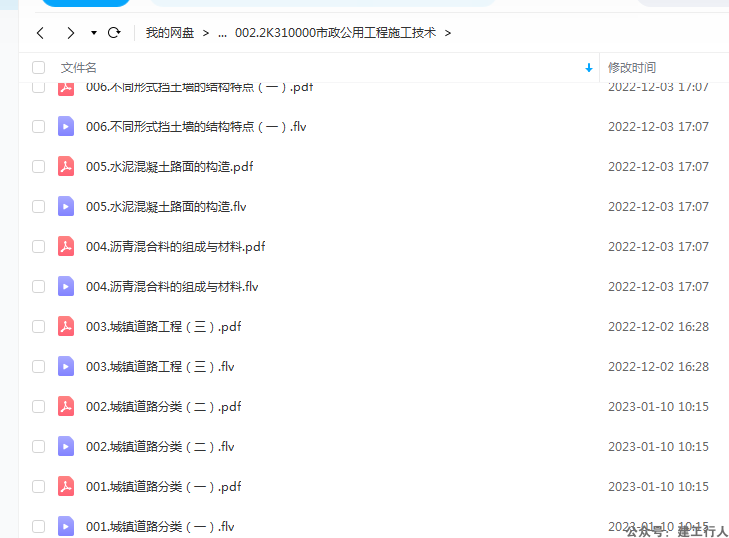The height and width of the screenshot is (538, 729).
Task: Tick checkbox for 005.水泥混凝土路面的构造.pdf
Action: coord(39,166)
